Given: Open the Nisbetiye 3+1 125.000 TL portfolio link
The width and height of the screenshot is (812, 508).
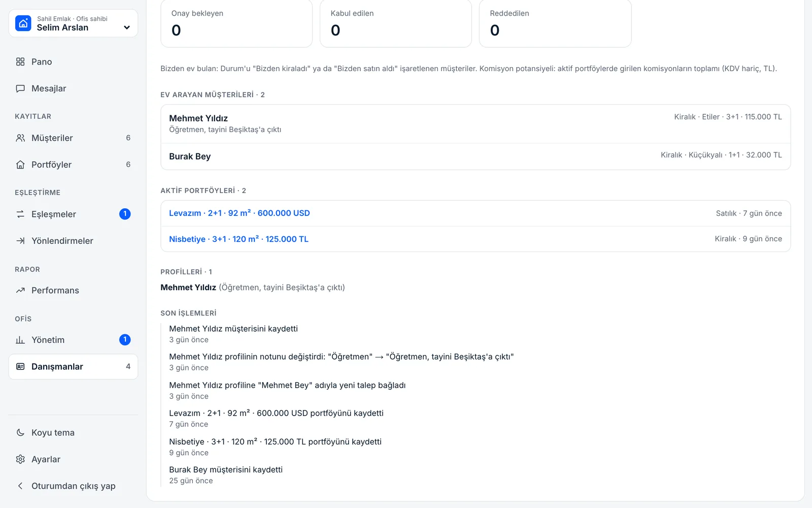Looking at the screenshot, I should tap(239, 239).
